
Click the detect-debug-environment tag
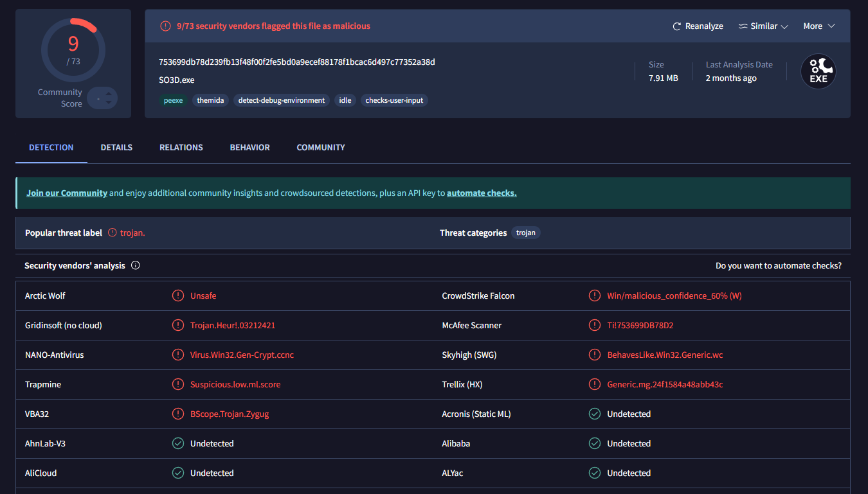click(x=282, y=100)
